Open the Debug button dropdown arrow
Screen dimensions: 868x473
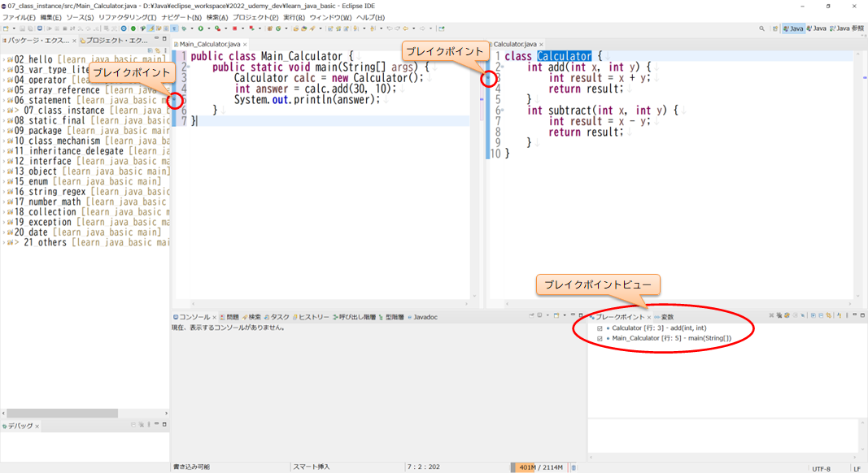(x=192, y=27)
